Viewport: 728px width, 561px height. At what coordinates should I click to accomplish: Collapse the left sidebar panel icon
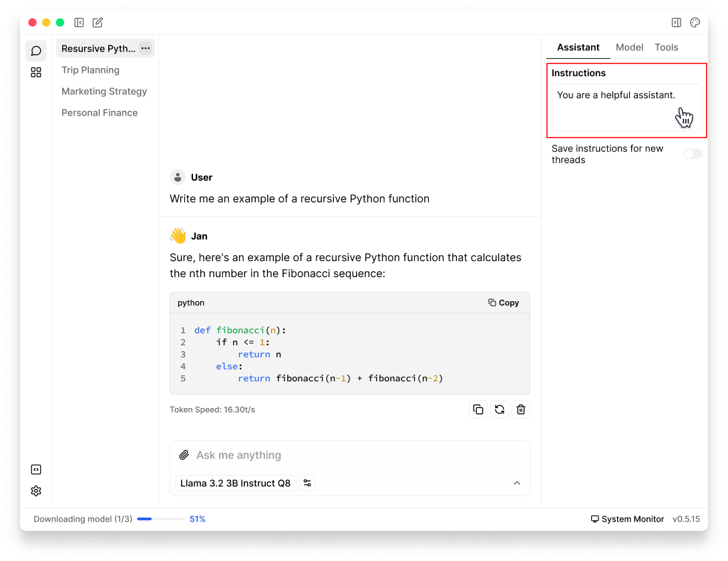point(79,23)
